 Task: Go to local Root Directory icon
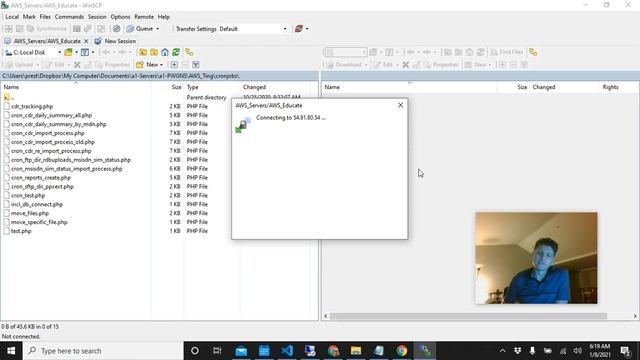point(154,52)
